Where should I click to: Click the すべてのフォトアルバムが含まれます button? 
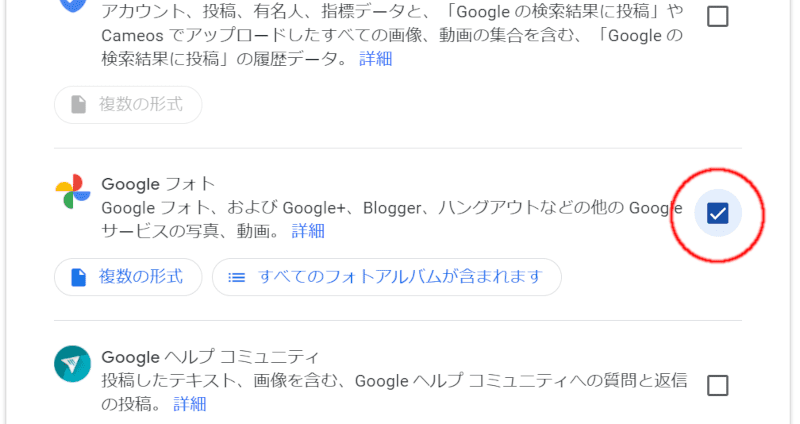pyautogui.click(x=386, y=276)
